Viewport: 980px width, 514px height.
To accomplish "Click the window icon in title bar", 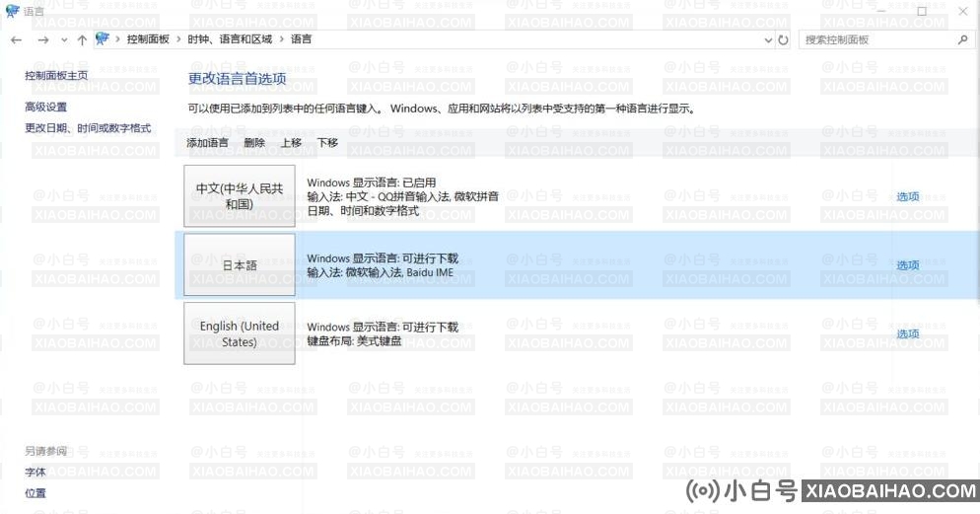I will (12, 11).
